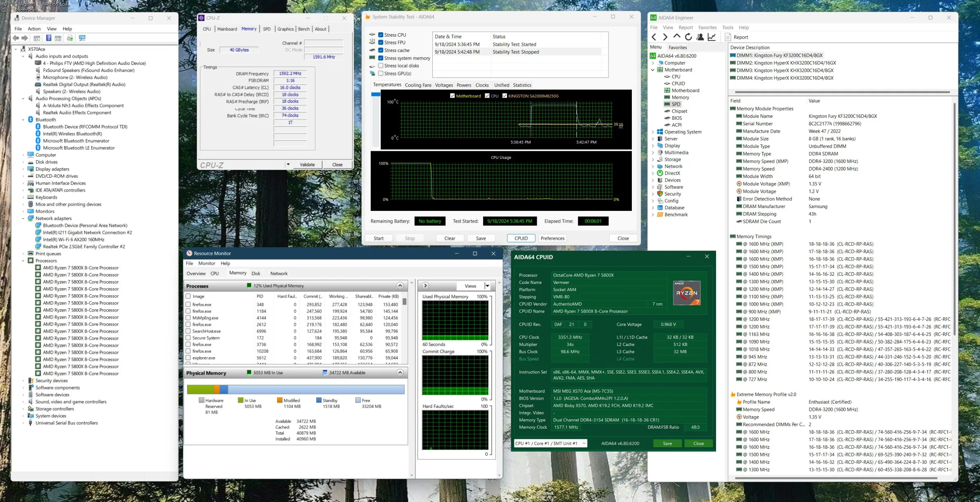This screenshot has width=980, height=502.
Task: Open Disk tab in Resource Monitor
Action: [x=256, y=273]
